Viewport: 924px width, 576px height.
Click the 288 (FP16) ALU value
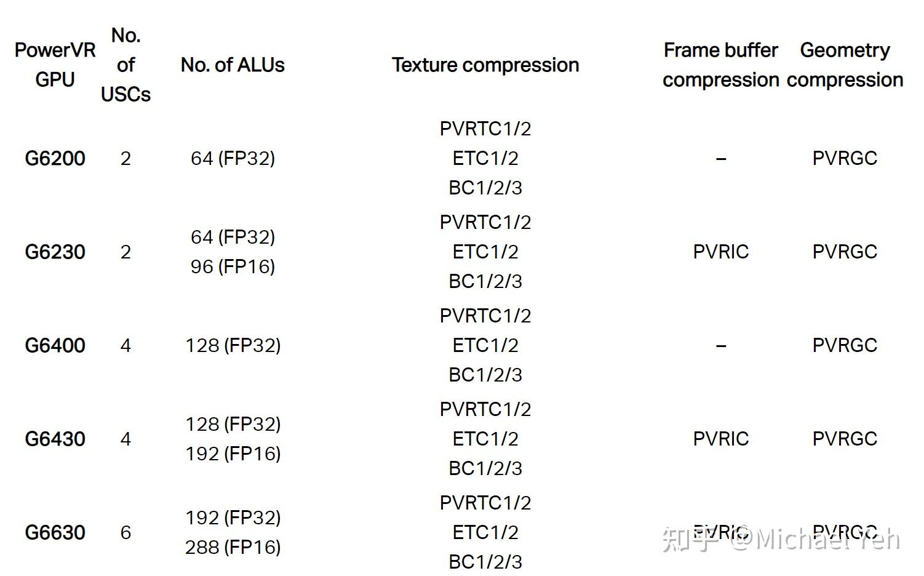click(233, 547)
